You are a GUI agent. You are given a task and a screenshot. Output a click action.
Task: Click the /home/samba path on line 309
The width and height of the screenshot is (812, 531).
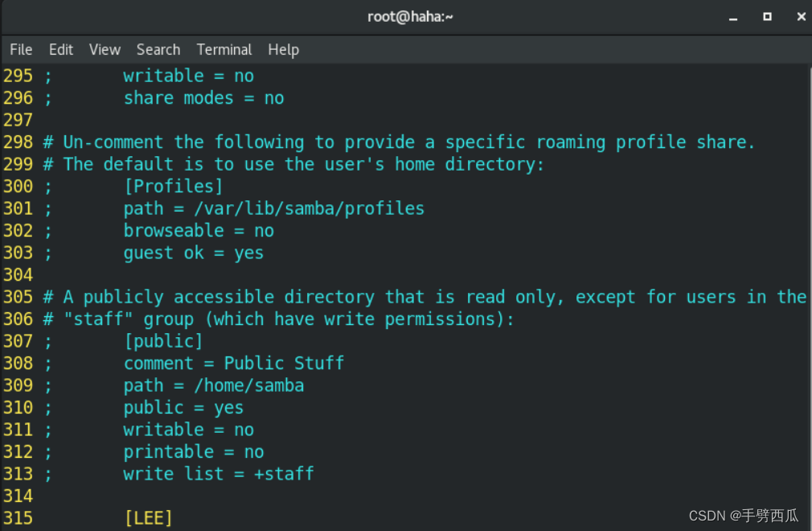point(249,386)
